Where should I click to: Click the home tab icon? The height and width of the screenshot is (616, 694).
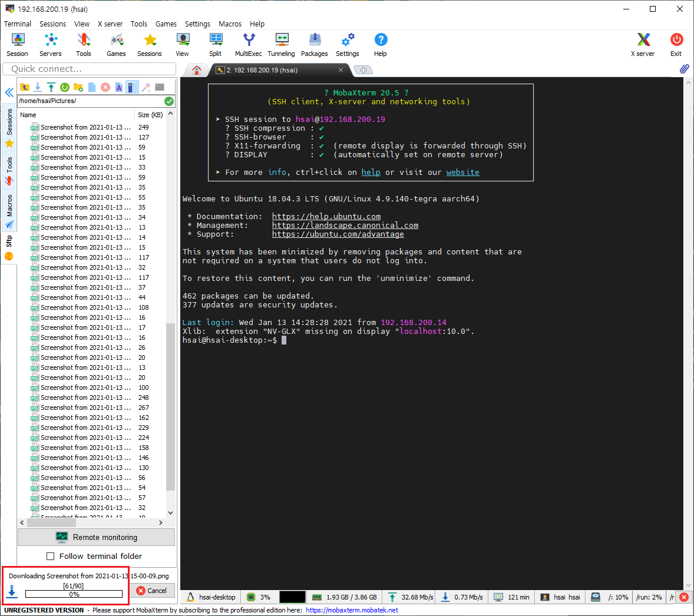click(197, 70)
